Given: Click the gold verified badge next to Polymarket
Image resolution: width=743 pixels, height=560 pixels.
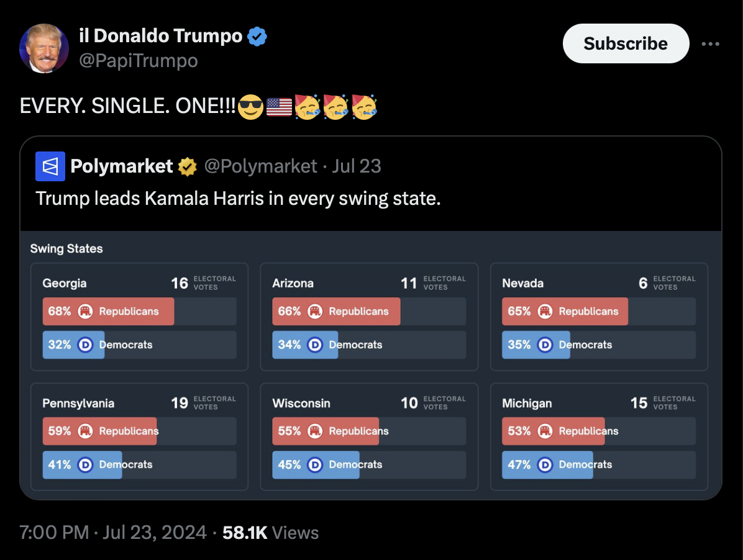Looking at the screenshot, I should [188, 166].
